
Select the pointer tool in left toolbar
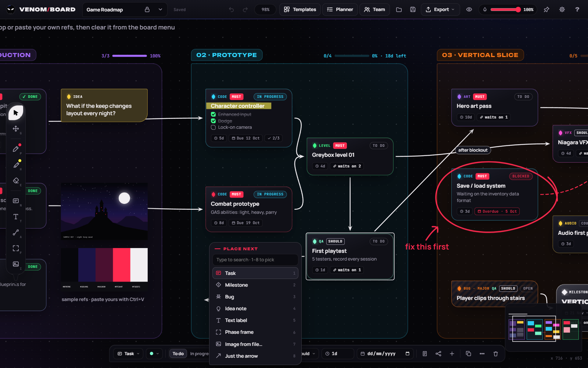click(16, 113)
